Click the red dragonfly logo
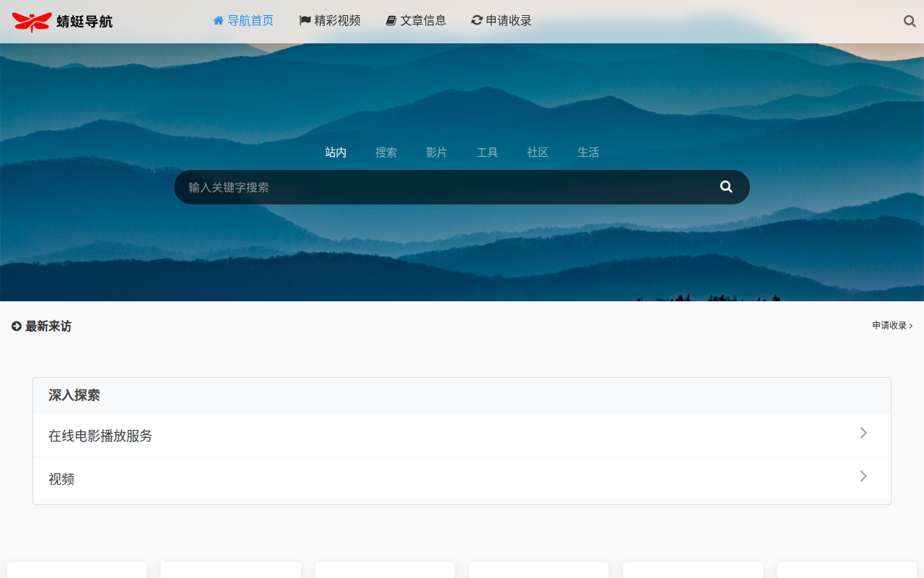The width and height of the screenshot is (924, 578). (32, 22)
